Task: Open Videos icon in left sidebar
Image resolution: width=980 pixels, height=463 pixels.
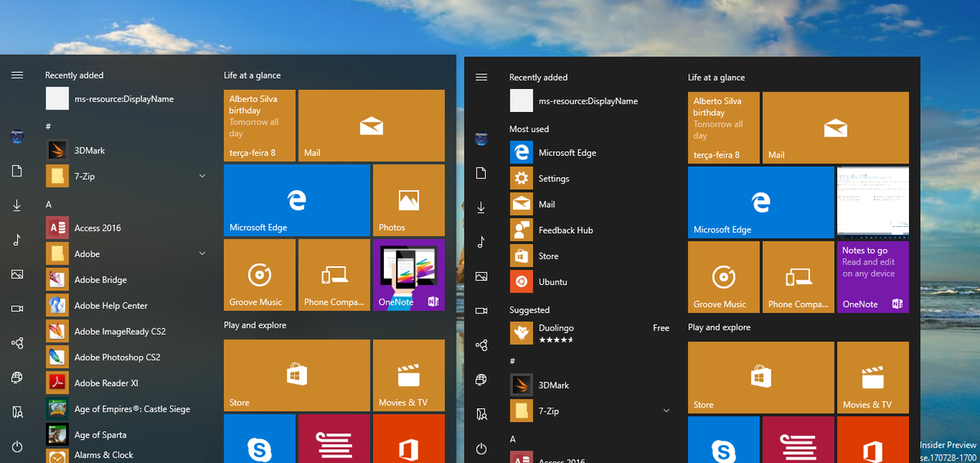Action: pos(17,309)
